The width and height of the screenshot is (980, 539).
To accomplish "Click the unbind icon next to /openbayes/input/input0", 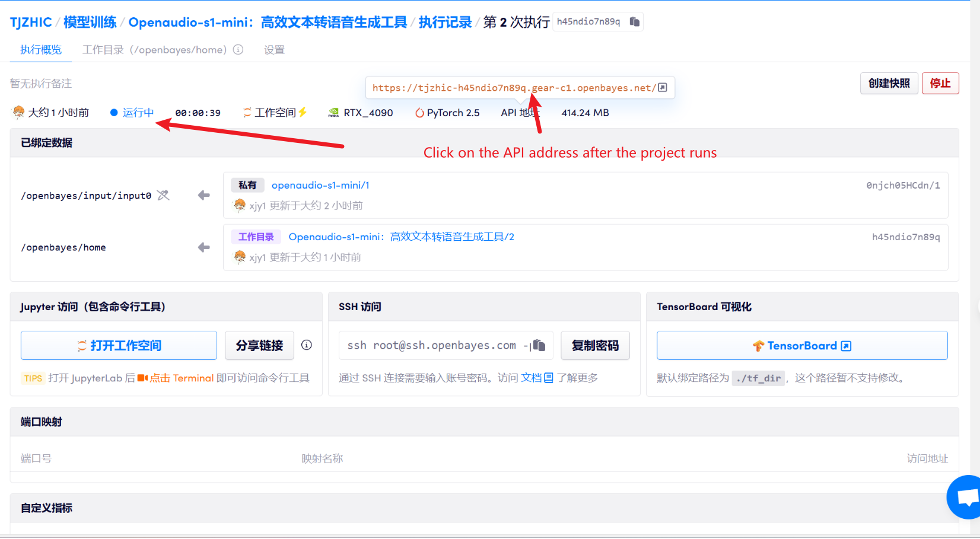I will (163, 195).
